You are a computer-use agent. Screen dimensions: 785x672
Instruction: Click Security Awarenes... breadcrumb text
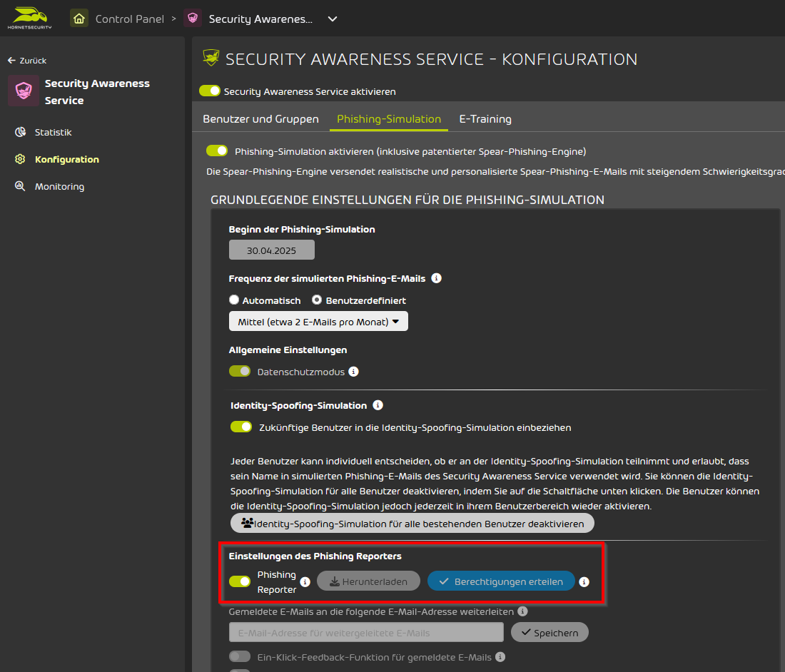pyautogui.click(x=260, y=19)
